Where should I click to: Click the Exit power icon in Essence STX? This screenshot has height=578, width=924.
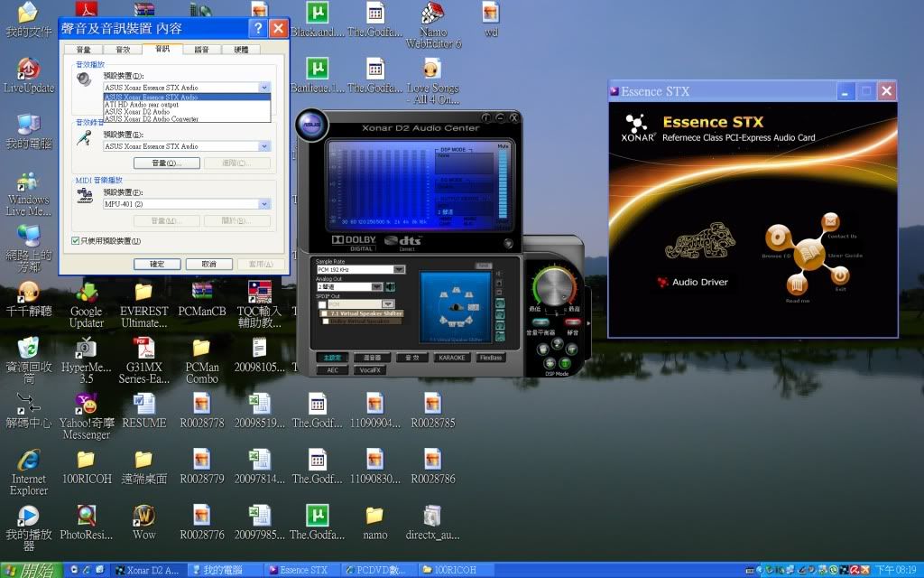tap(840, 275)
